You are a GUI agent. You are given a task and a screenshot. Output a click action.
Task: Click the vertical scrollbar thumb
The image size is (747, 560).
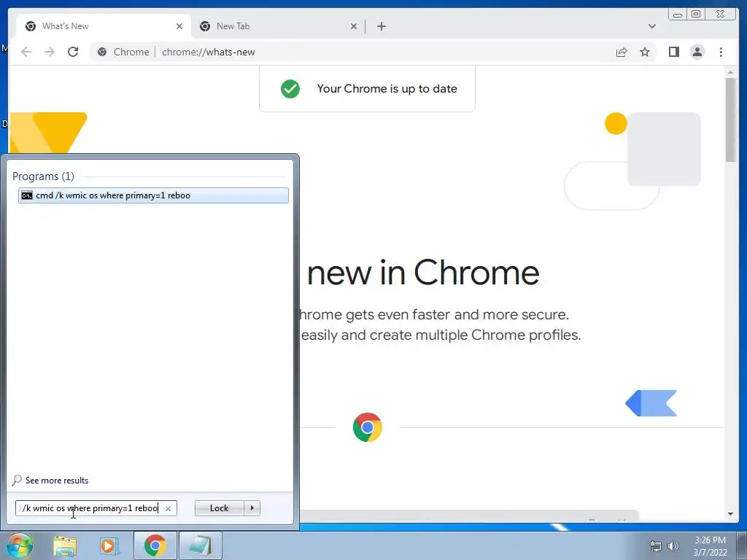click(730, 120)
